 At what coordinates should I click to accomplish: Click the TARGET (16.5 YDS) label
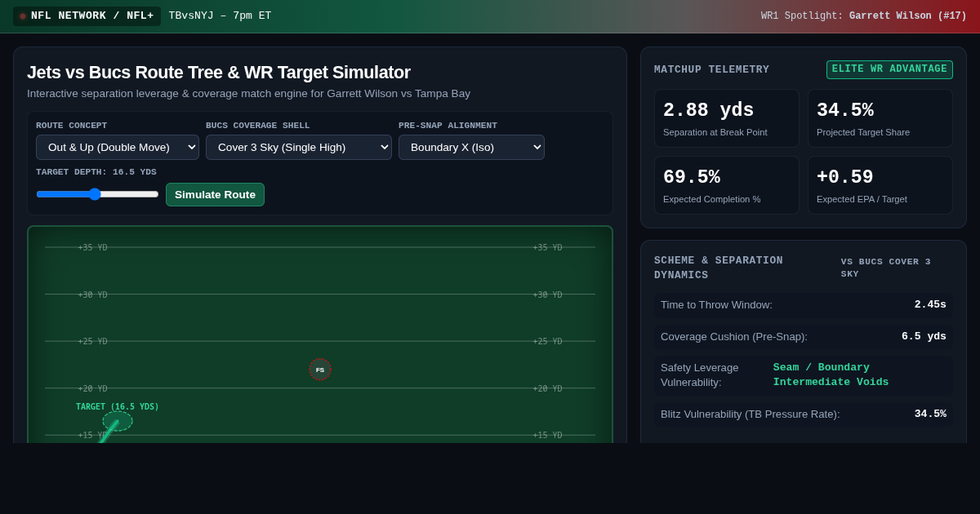(x=118, y=406)
